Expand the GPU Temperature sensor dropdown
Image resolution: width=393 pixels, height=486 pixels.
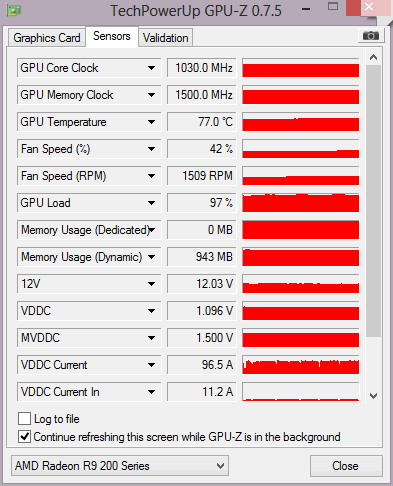pos(151,122)
